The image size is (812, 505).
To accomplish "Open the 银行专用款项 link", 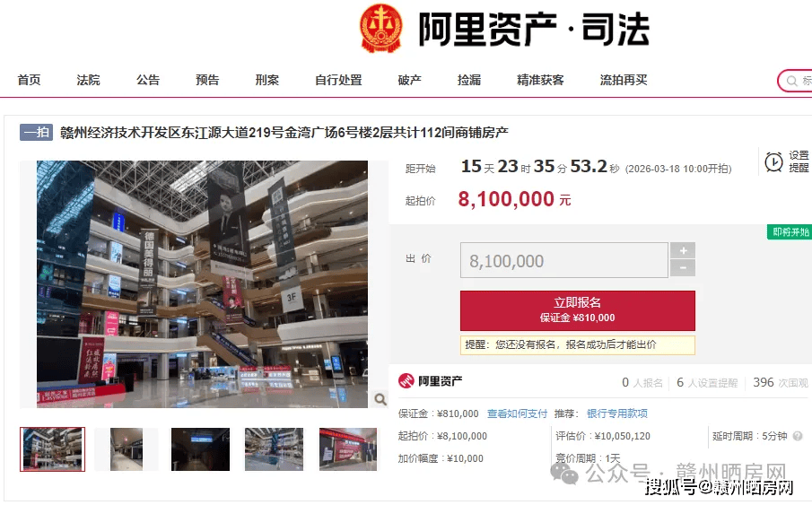I will pos(616,414).
